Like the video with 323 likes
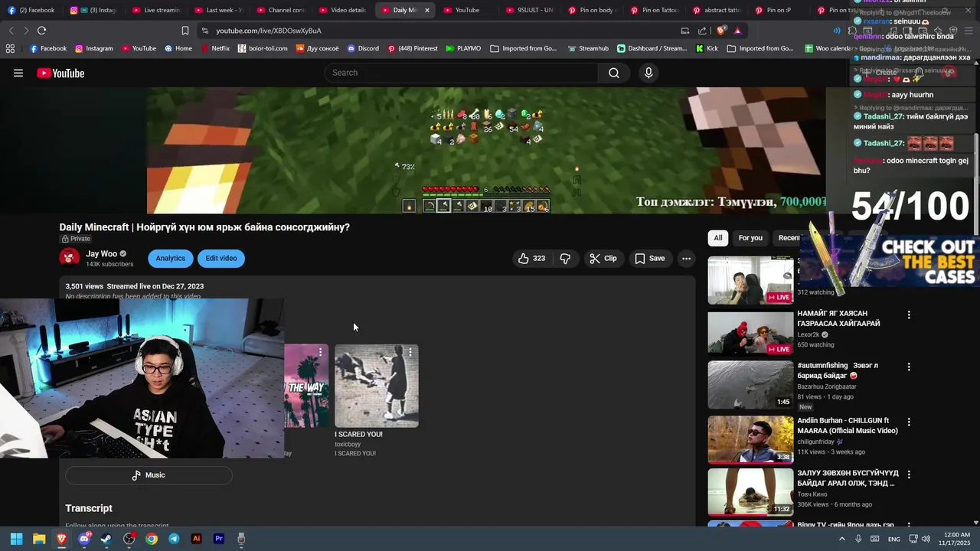980x551 pixels. click(x=531, y=258)
